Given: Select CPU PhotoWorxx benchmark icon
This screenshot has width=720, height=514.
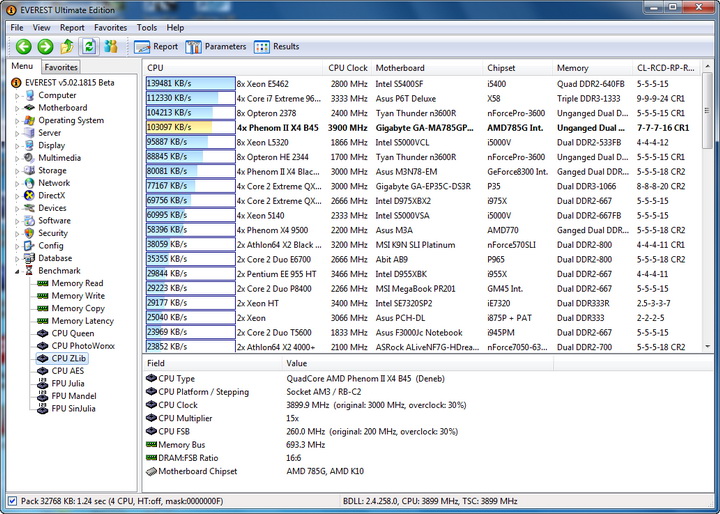Looking at the screenshot, I should pos(43,346).
